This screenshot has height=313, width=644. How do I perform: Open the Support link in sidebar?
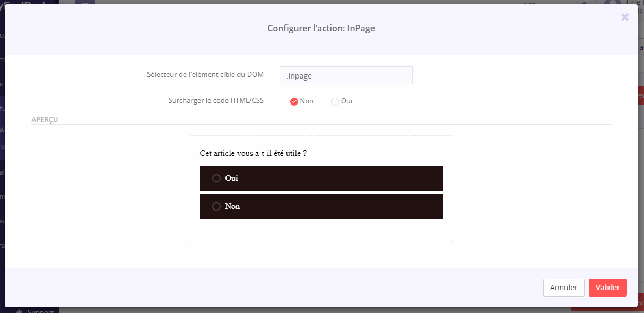pos(40,311)
